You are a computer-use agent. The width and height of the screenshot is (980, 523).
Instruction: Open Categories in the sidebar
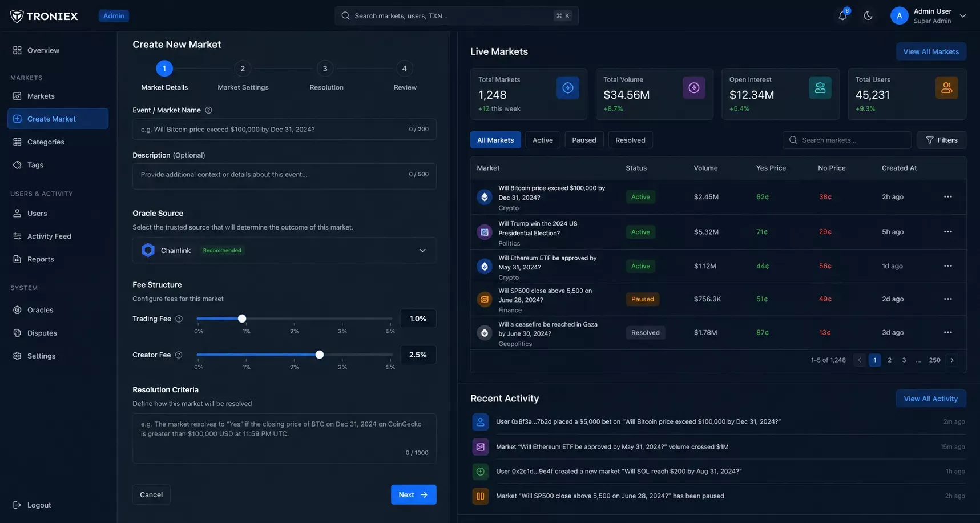[58, 142]
